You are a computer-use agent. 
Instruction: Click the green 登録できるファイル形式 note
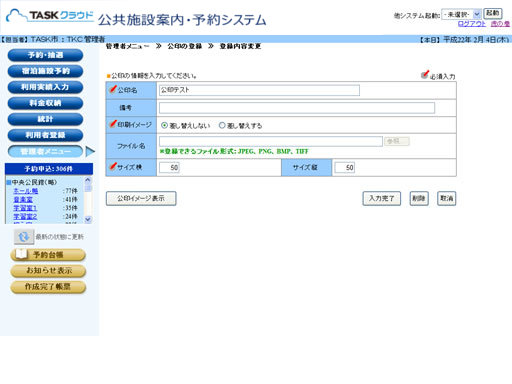(234, 151)
